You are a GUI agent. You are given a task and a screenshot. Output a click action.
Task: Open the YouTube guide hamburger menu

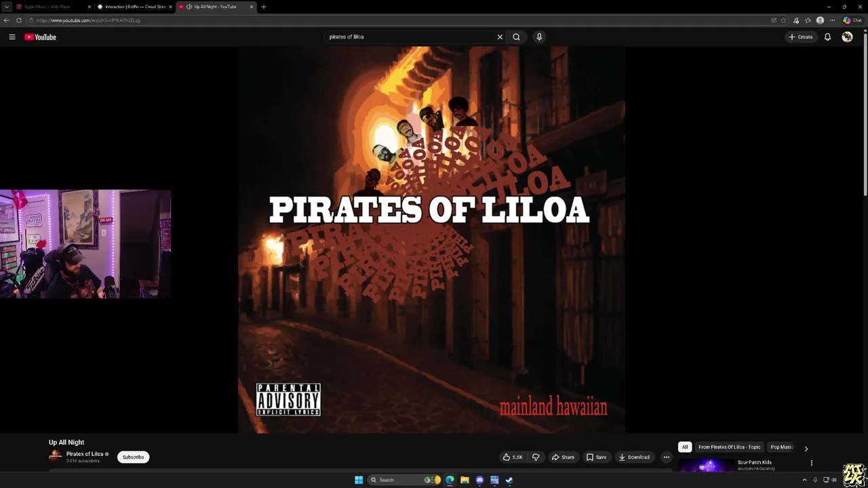pos(12,37)
